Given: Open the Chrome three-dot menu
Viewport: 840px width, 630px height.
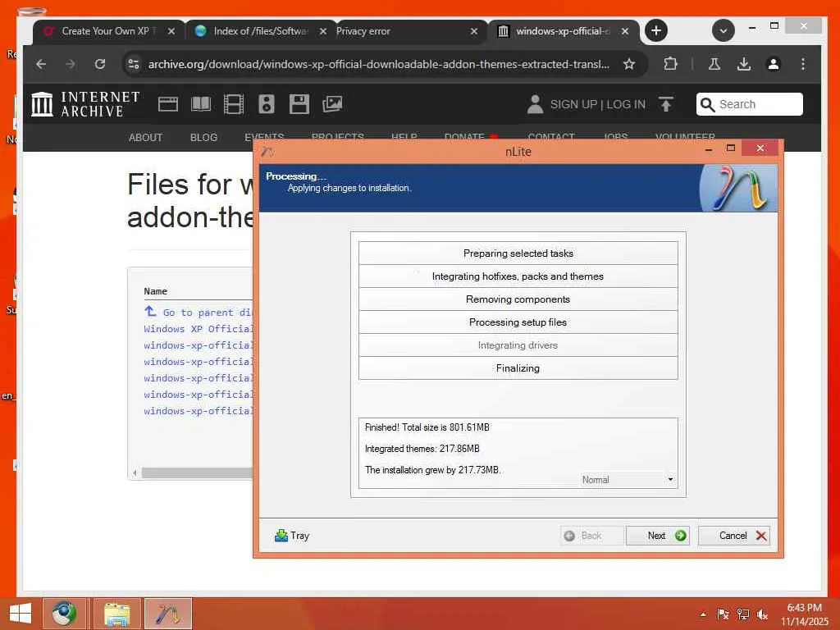Looking at the screenshot, I should point(803,64).
